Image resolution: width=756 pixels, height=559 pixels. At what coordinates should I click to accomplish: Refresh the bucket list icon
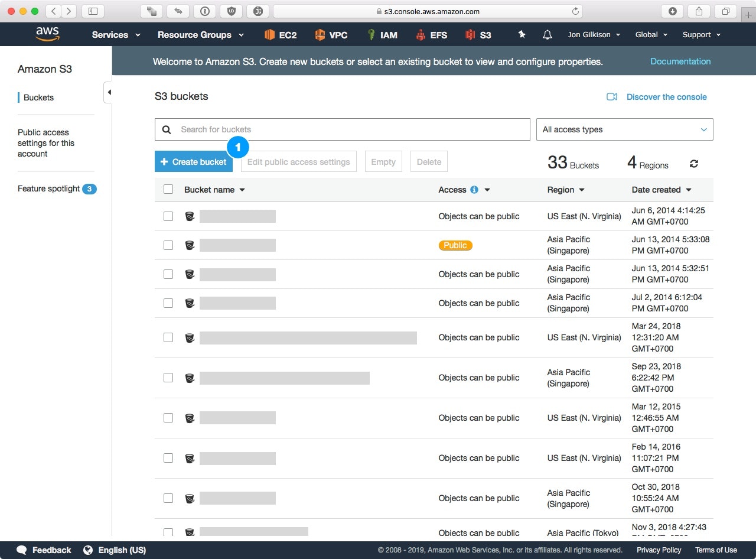694,164
